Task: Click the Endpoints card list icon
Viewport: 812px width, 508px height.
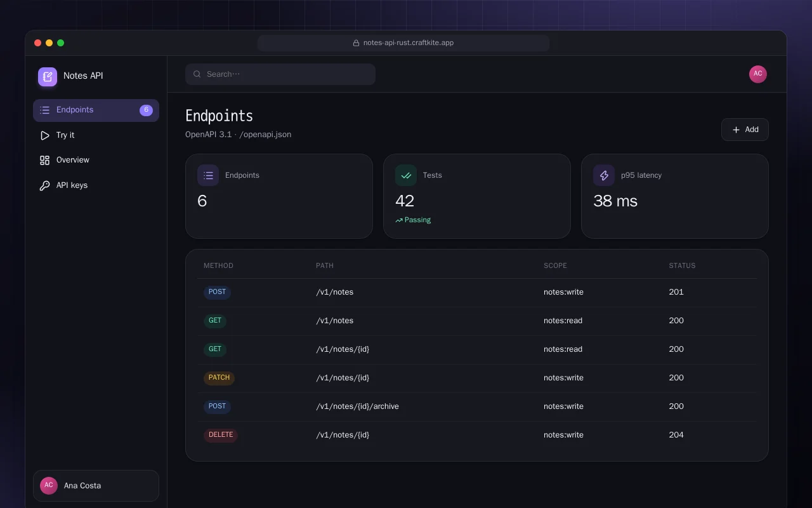Action: 208,175
